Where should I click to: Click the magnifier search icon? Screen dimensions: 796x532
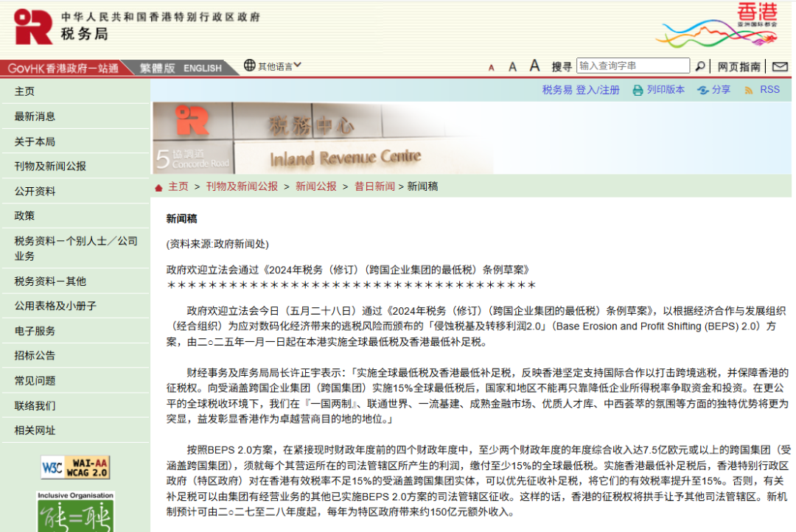699,66
